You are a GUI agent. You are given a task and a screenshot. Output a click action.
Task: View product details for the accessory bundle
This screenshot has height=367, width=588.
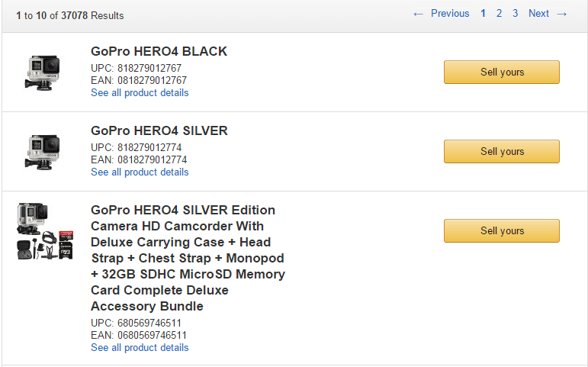(x=140, y=348)
